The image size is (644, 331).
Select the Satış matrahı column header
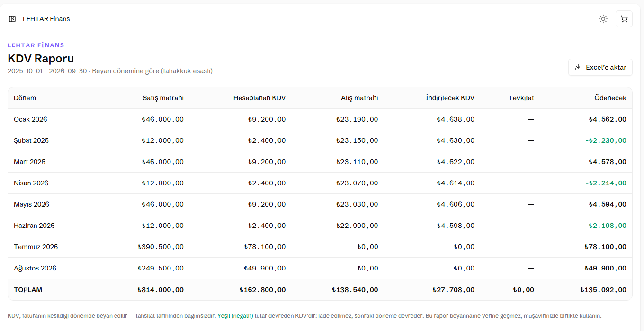coord(163,98)
